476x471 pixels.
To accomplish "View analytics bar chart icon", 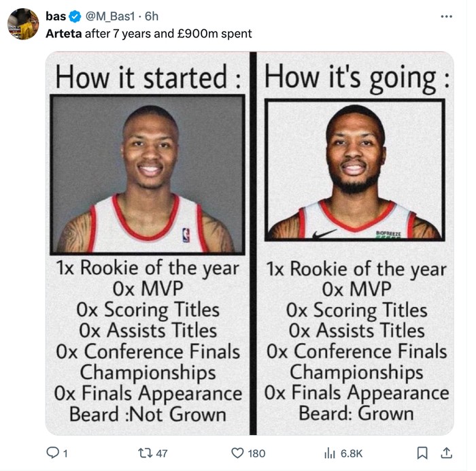I will (x=329, y=453).
